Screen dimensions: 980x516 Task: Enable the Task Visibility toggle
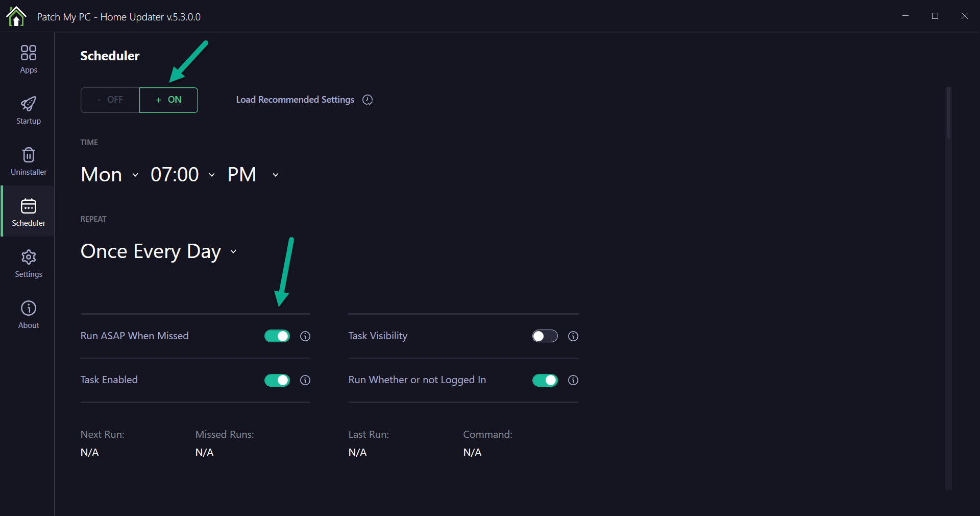click(x=545, y=336)
